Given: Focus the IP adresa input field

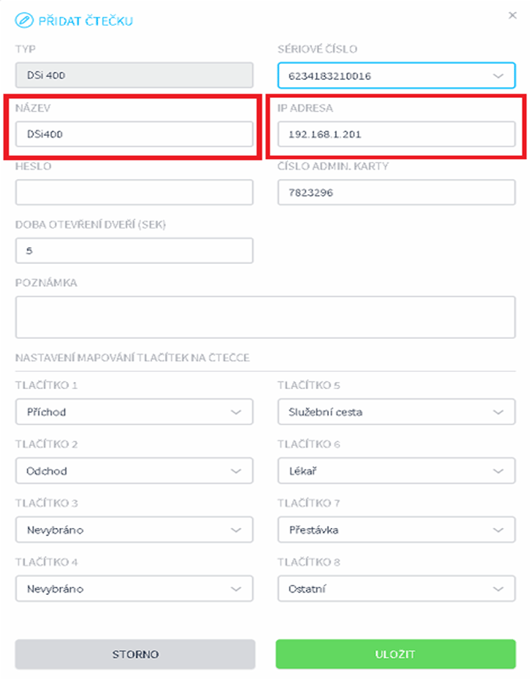Looking at the screenshot, I should (x=396, y=134).
